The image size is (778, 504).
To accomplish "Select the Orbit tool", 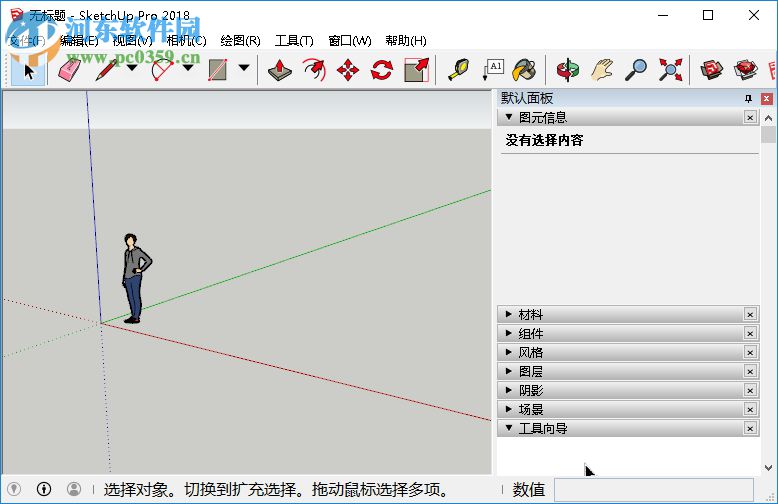I will click(x=568, y=70).
